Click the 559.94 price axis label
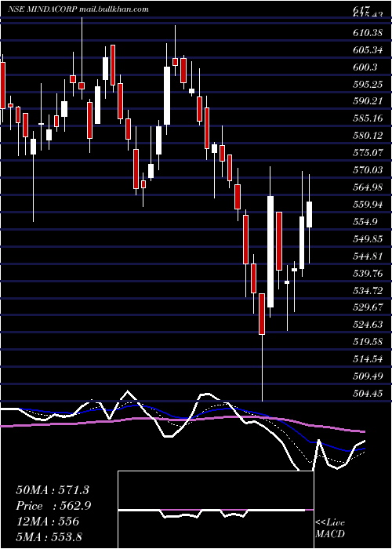 [367, 205]
